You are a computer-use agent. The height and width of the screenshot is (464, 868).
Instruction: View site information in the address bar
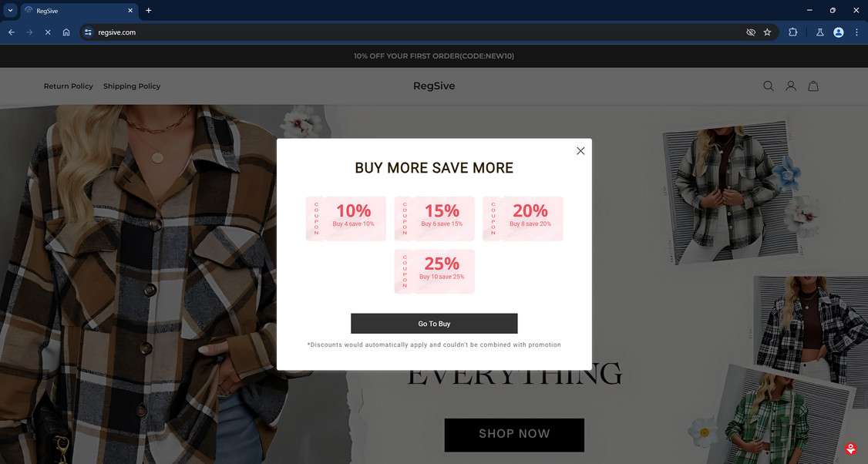point(88,32)
